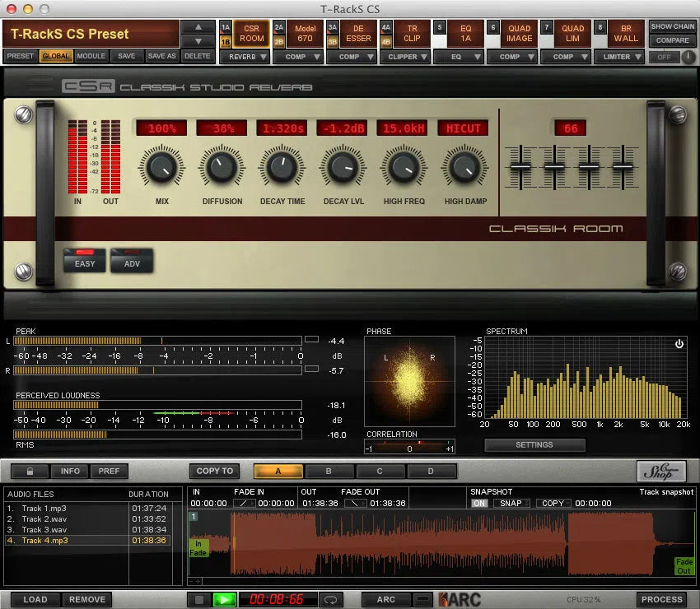Switch reverb to ADV mode

point(132,263)
